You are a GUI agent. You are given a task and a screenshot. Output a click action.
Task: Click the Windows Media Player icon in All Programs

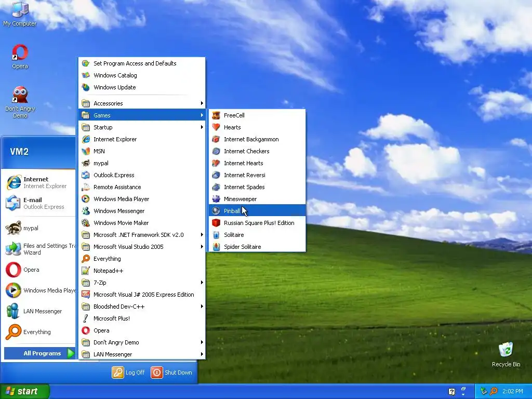pyautogui.click(x=86, y=199)
